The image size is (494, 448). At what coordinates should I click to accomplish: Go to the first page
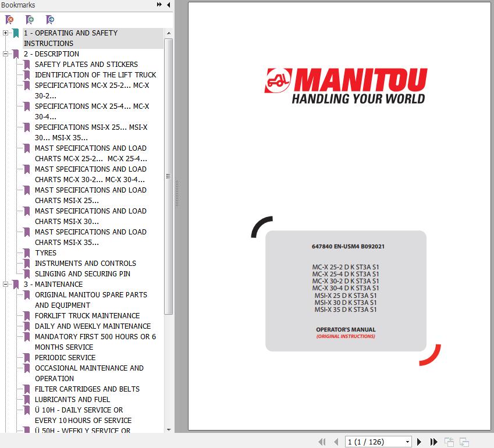click(x=322, y=442)
